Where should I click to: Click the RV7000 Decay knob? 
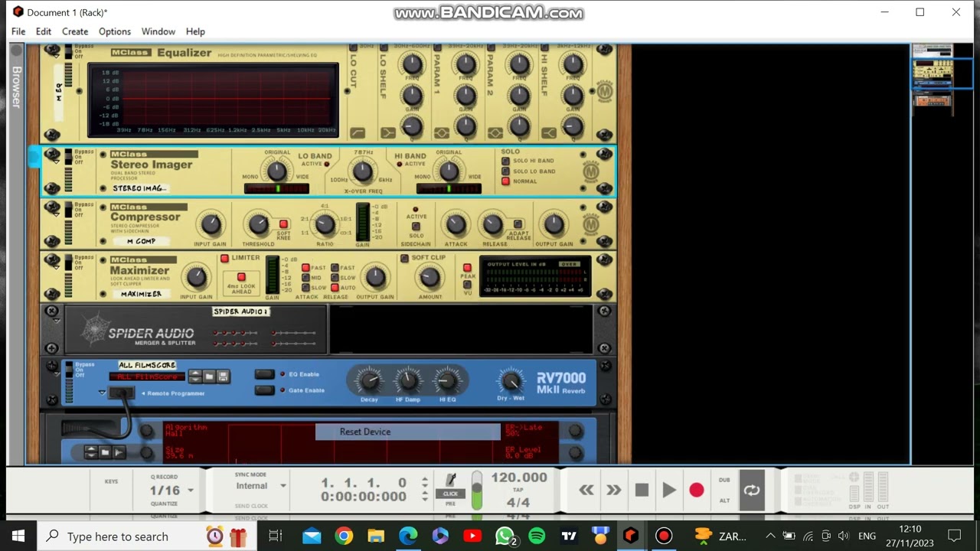coord(369,380)
